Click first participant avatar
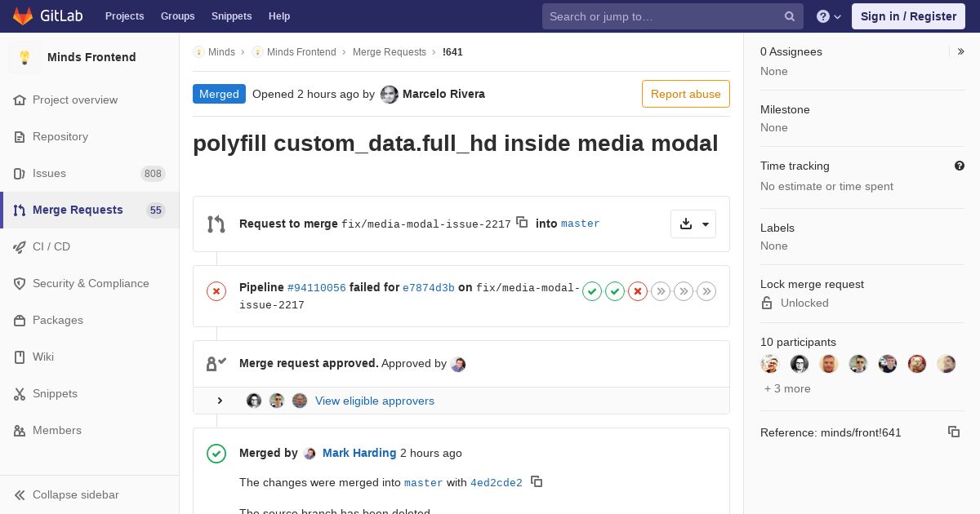Screen dimensions: 980x514 click(770, 364)
